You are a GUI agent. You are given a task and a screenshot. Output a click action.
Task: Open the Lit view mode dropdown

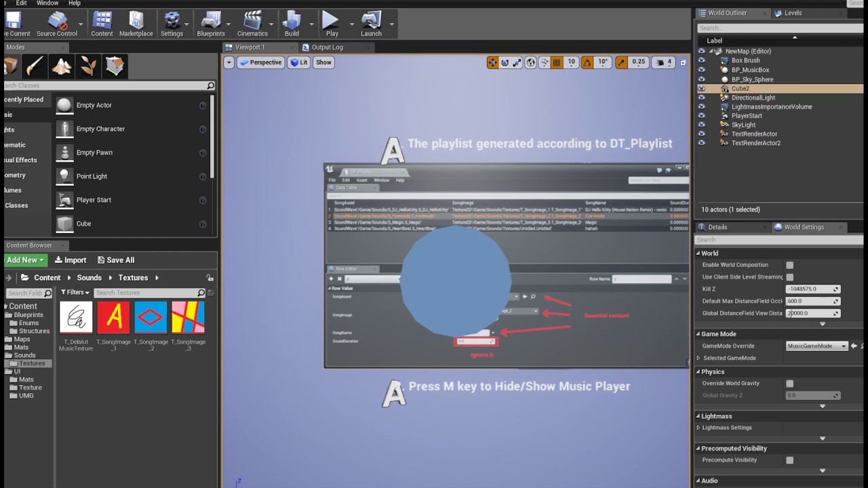[299, 62]
